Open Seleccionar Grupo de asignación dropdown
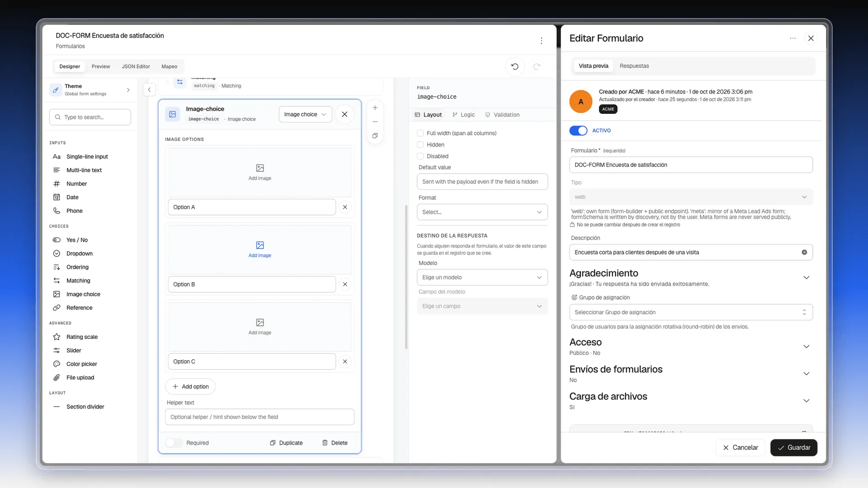 coord(691,312)
